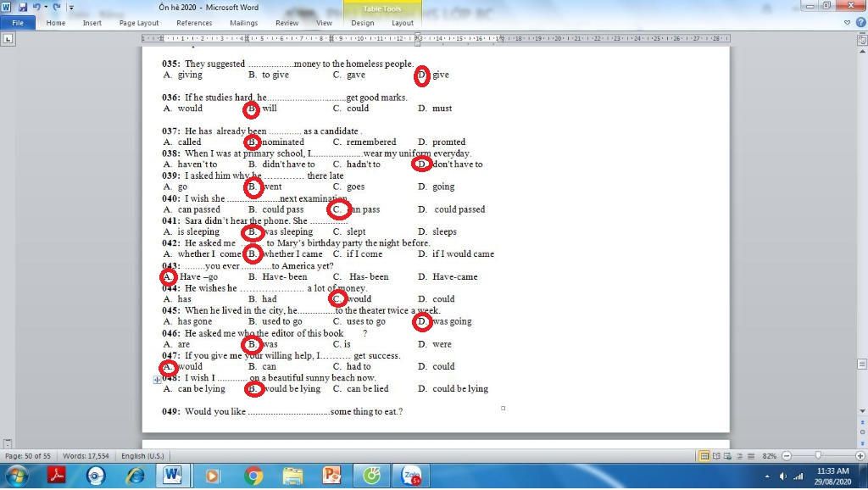Click the vertical scrollbar down arrow
This screenshot has height=490, width=868.
pos(862,411)
